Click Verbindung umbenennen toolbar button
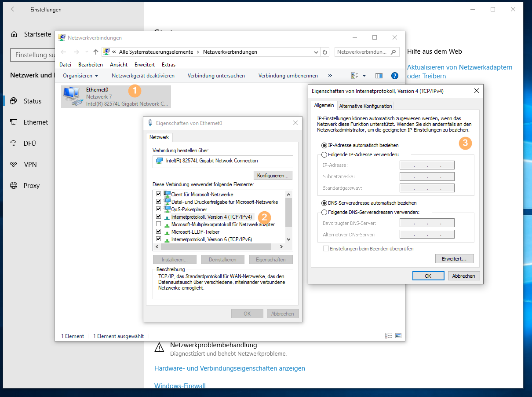The height and width of the screenshot is (397, 532). [288, 76]
